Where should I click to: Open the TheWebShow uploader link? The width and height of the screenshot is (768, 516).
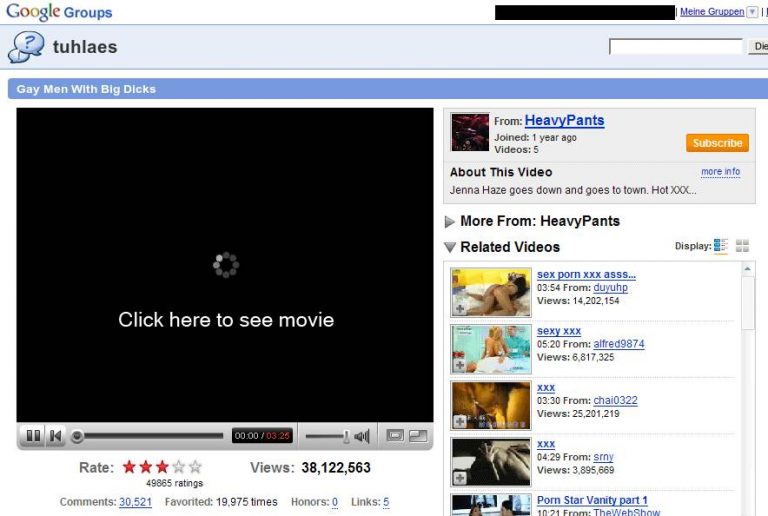click(x=626, y=512)
